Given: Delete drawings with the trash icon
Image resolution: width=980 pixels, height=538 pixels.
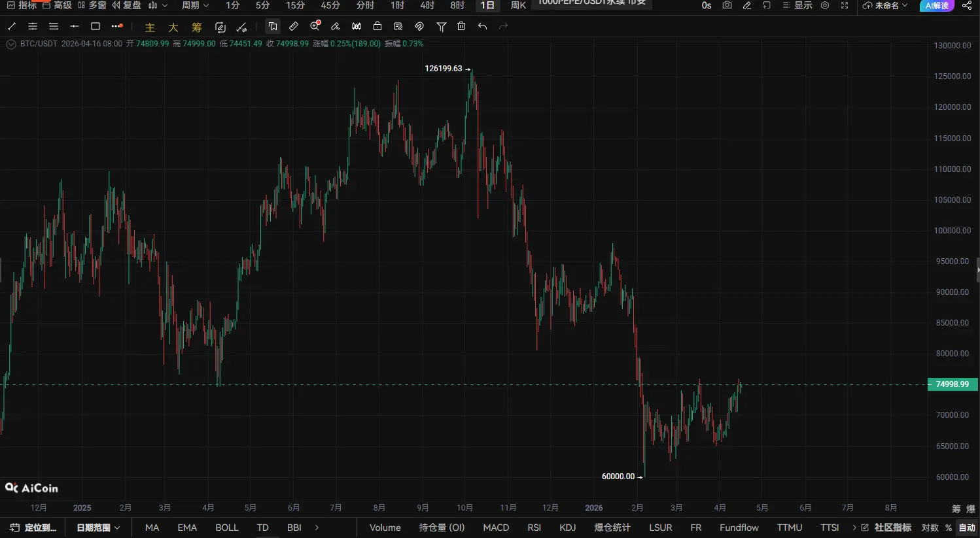Looking at the screenshot, I should [461, 26].
